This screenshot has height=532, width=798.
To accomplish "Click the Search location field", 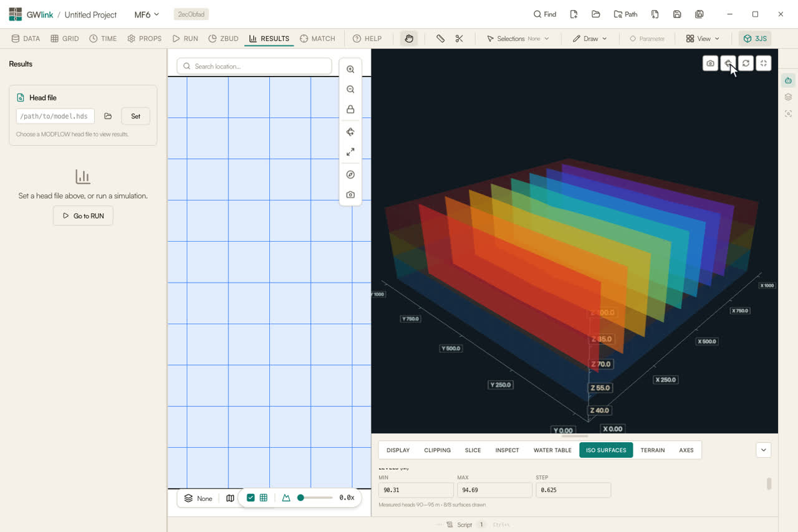I will (254, 66).
